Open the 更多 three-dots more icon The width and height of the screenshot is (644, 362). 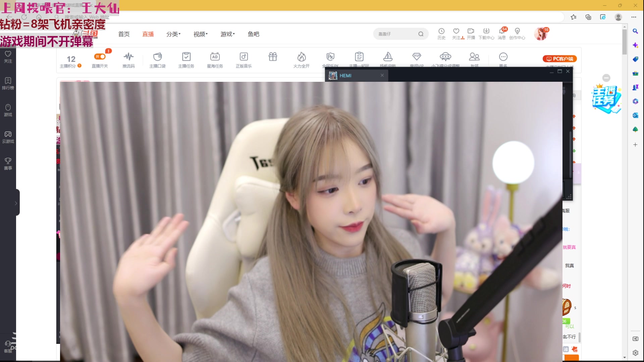click(503, 57)
